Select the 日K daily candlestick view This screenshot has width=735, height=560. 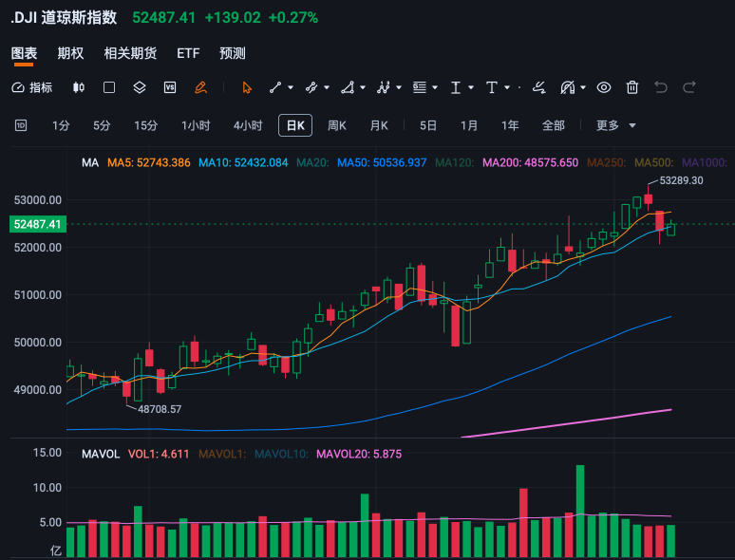point(295,125)
